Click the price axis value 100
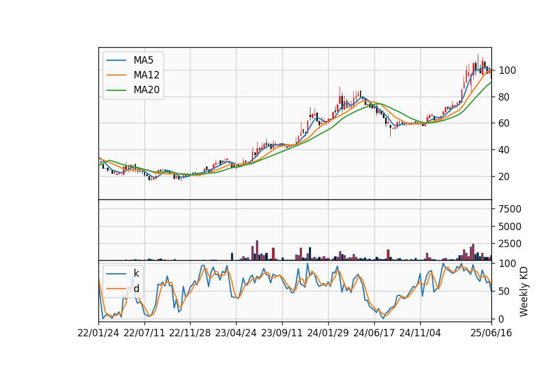Screen dimensions: 546x392 pyautogui.click(x=507, y=70)
